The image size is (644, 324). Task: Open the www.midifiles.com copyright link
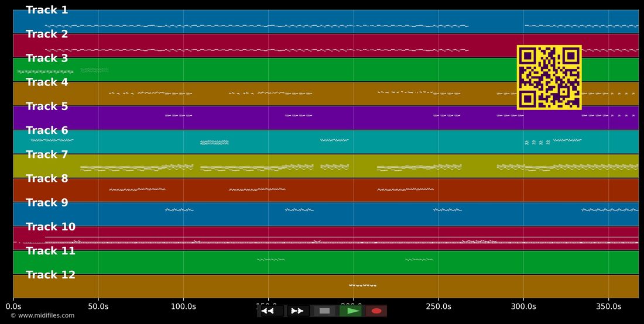tap(43, 315)
